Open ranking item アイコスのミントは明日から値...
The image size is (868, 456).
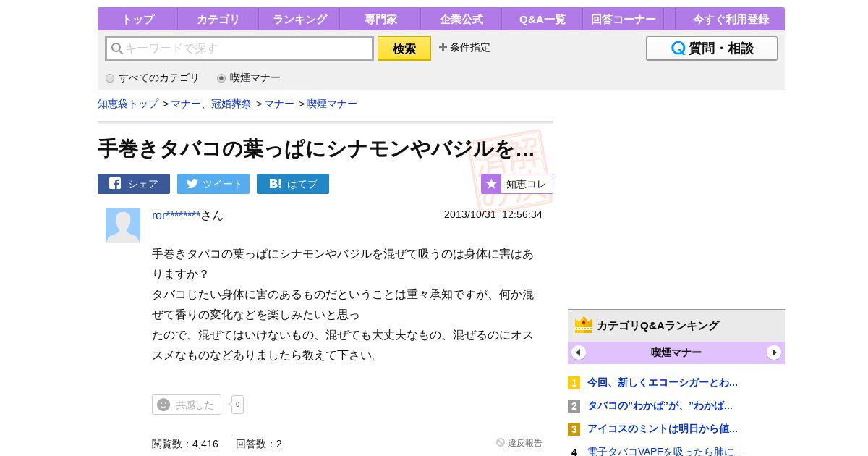tap(663, 428)
